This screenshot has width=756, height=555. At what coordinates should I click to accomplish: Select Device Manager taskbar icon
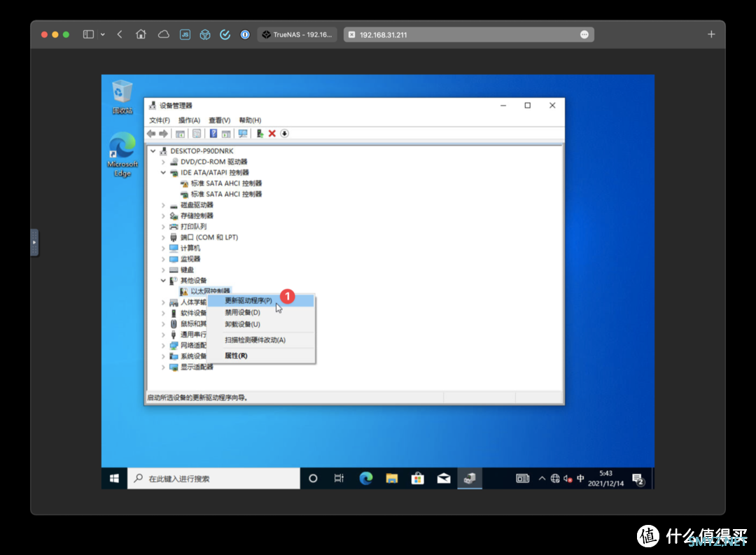(470, 478)
